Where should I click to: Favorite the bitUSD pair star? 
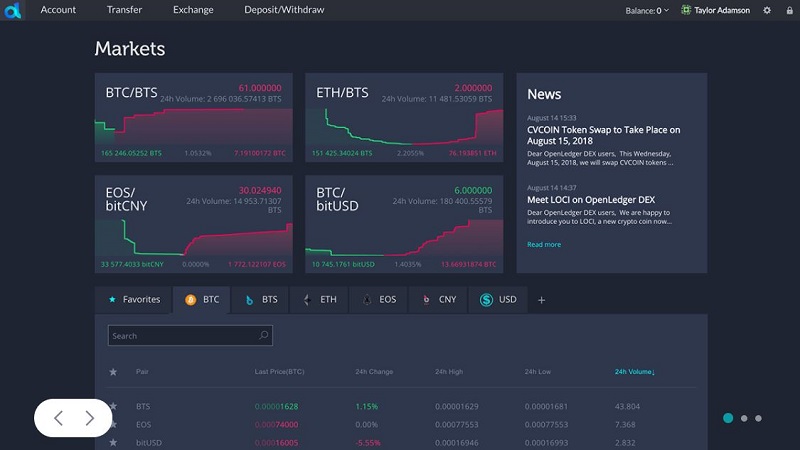pyautogui.click(x=113, y=442)
